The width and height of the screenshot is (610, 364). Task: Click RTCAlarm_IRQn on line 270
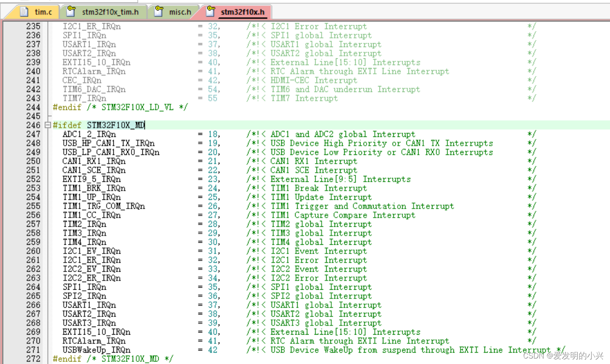pos(94,341)
